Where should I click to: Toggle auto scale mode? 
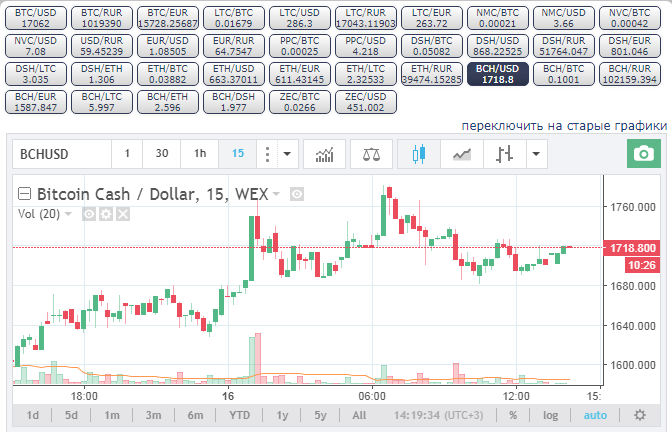coord(595,415)
